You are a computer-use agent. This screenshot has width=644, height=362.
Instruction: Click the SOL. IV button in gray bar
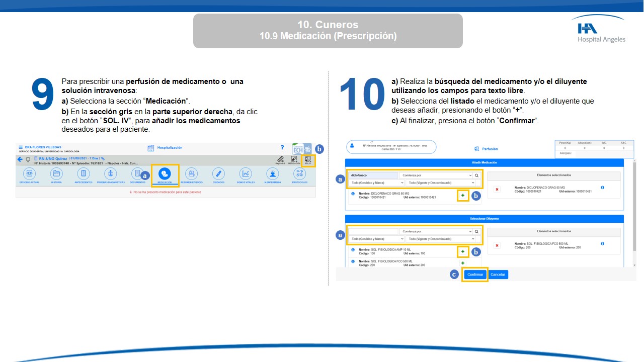tap(308, 160)
